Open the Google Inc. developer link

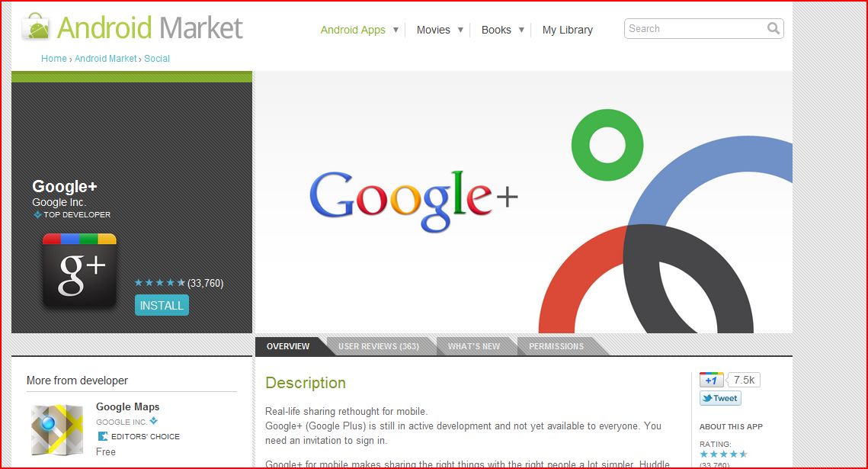point(59,202)
